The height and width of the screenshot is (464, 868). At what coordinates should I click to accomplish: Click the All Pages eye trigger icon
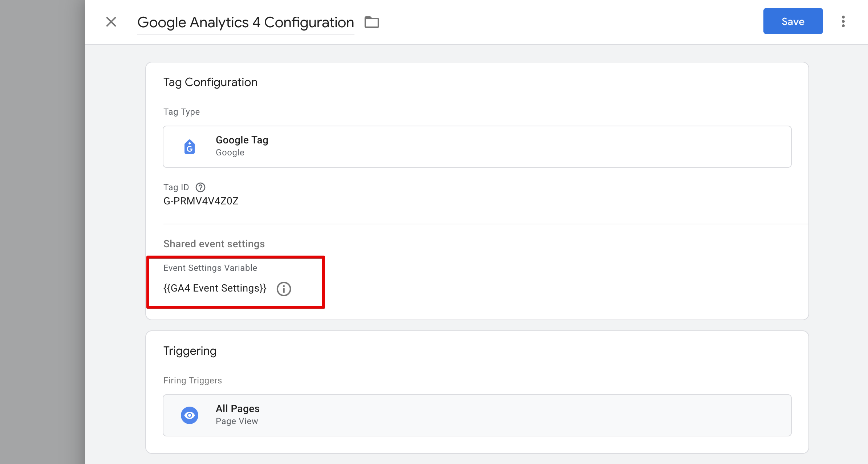pos(190,415)
